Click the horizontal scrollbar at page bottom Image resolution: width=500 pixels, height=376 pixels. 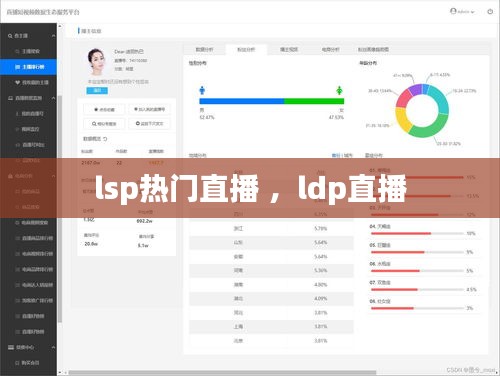coord(222,373)
